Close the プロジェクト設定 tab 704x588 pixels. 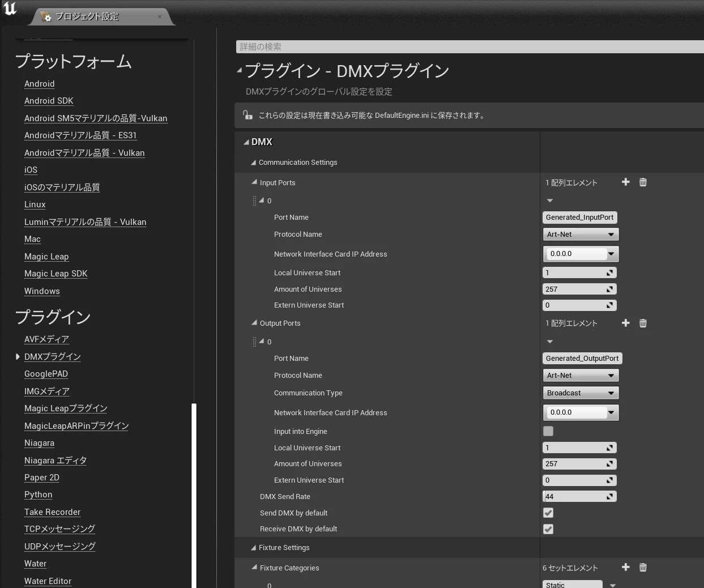(x=160, y=16)
